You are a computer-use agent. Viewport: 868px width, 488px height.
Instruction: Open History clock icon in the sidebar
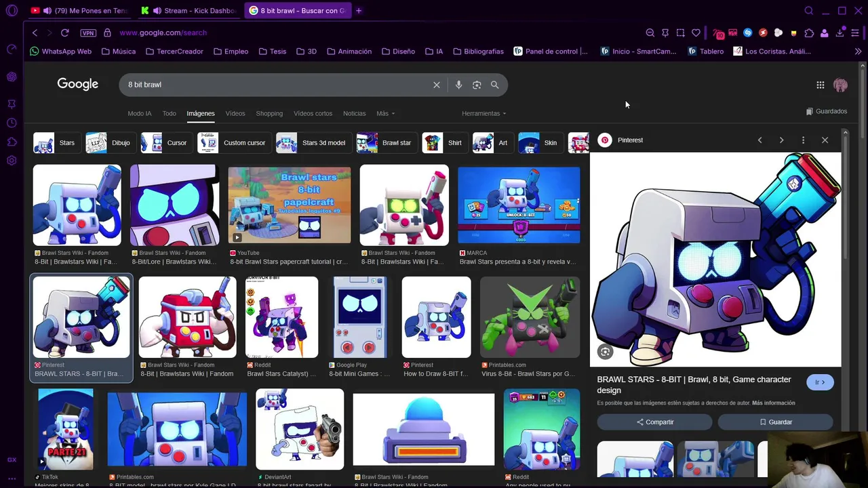[x=12, y=123]
